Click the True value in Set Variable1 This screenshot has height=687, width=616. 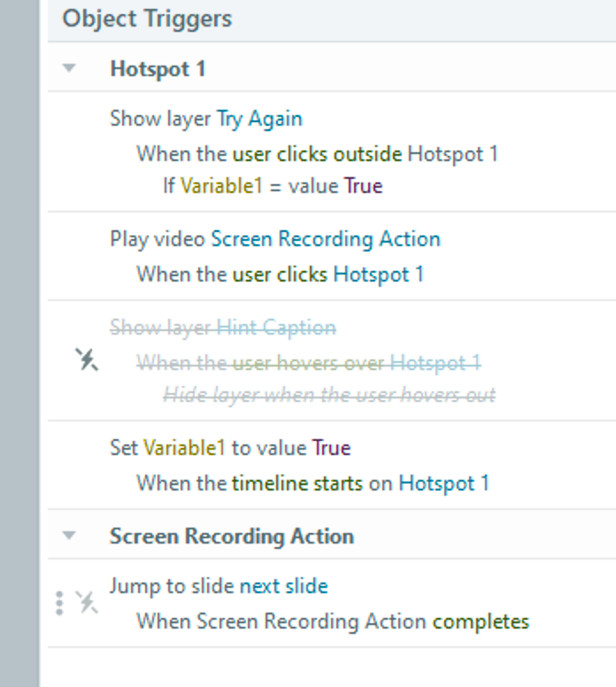coord(331,448)
